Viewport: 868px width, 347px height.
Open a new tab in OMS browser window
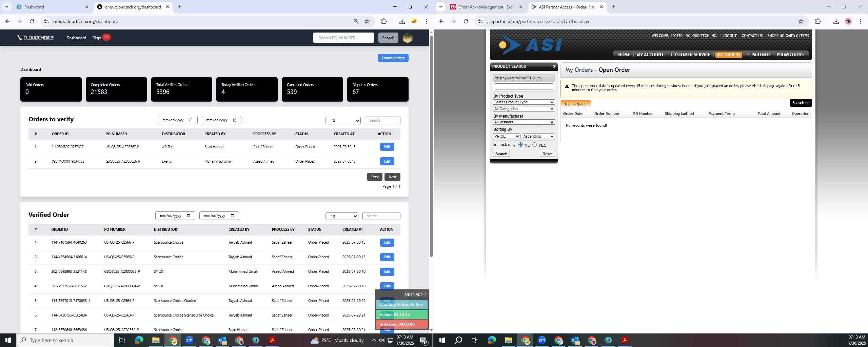pos(180,7)
